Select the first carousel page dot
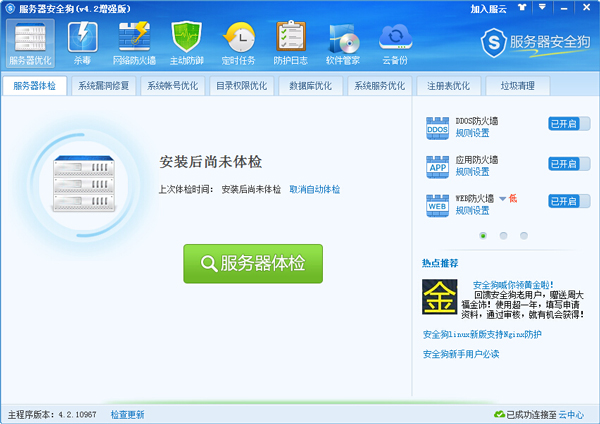The width and height of the screenshot is (600, 424). 483,236
